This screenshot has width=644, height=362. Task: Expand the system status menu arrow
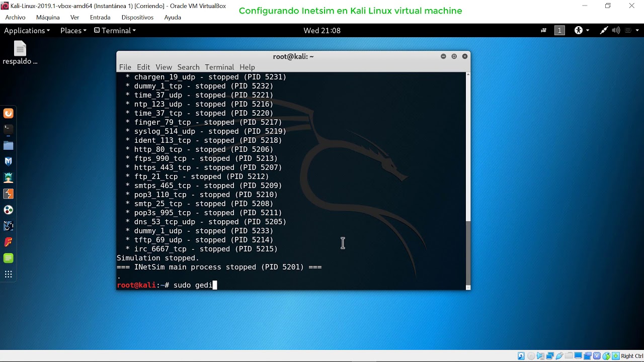click(637, 31)
